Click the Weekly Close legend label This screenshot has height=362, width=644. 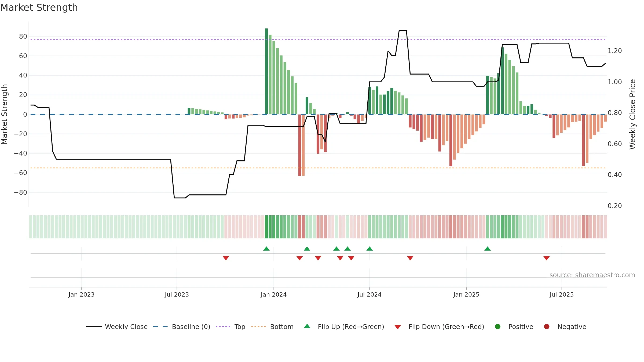click(x=126, y=327)
